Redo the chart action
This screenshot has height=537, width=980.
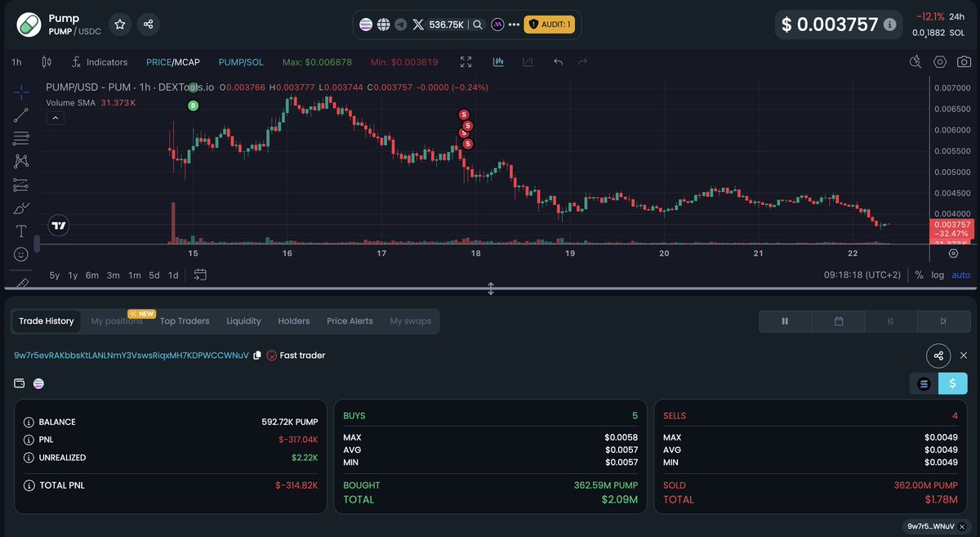click(x=582, y=62)
